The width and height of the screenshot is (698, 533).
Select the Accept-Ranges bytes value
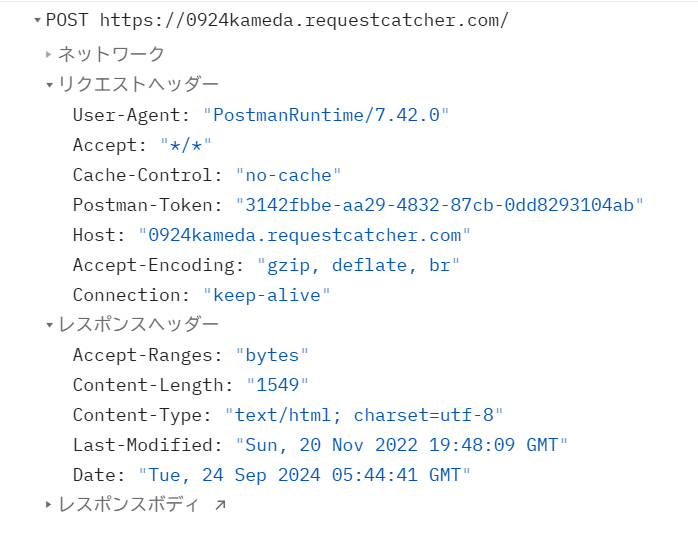coord(272,355)
